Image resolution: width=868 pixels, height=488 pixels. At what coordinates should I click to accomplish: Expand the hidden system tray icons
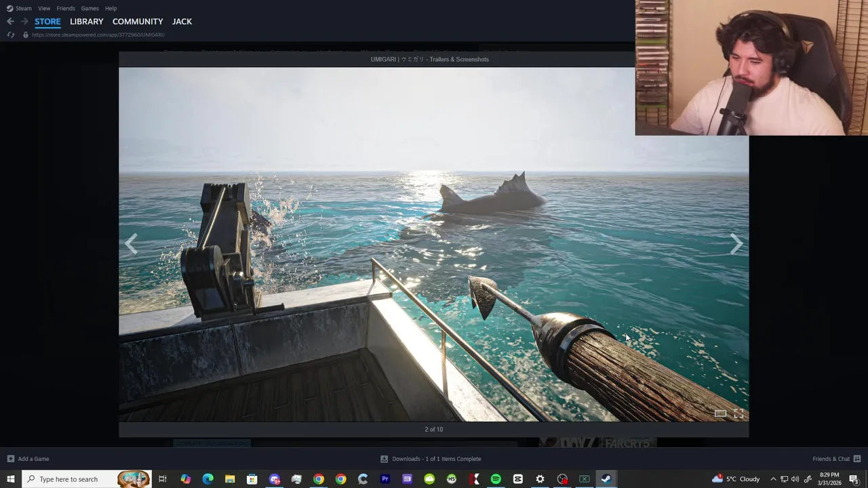(x=773, y=479)
